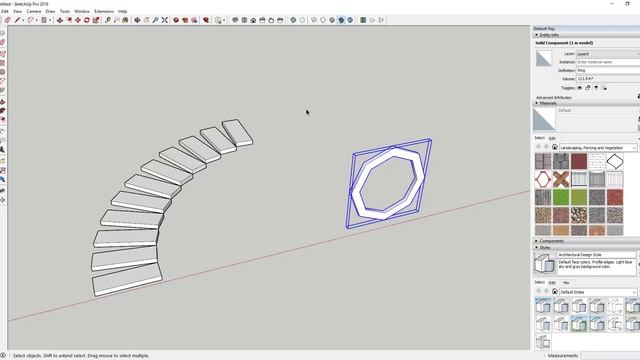
Task: Select the Rotate tool
Action: pos(87,20)
